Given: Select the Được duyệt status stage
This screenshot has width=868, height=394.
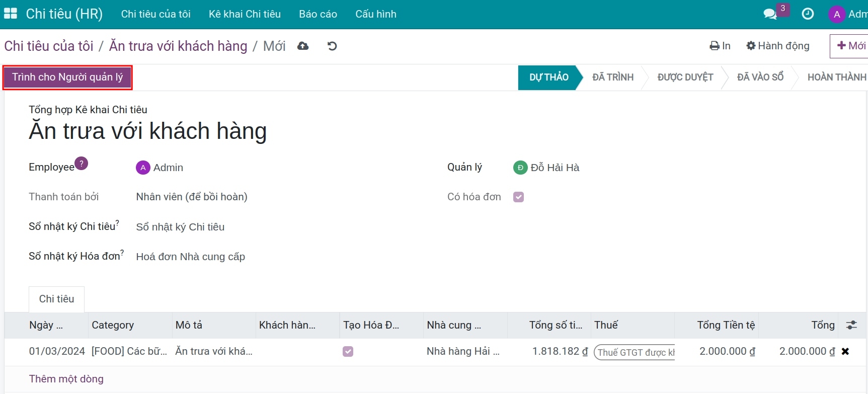Looking at the screenshot, I should 685,77.
